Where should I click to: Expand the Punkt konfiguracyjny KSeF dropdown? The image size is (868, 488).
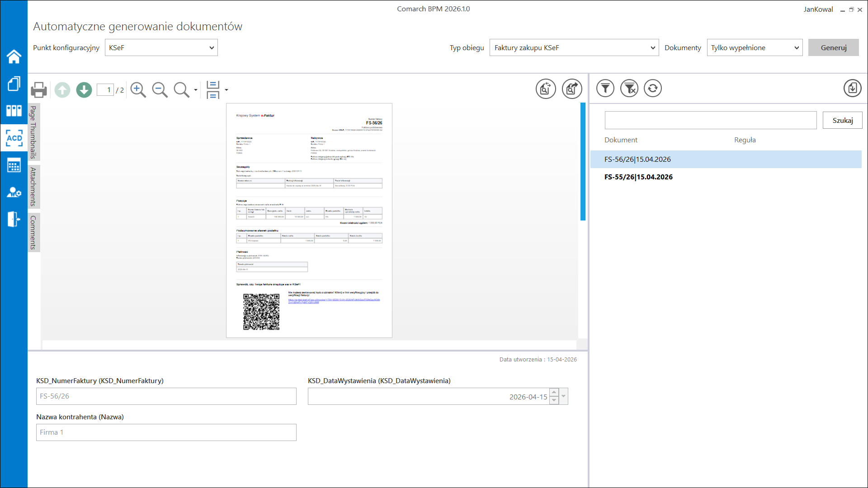[x=161, y=47]
